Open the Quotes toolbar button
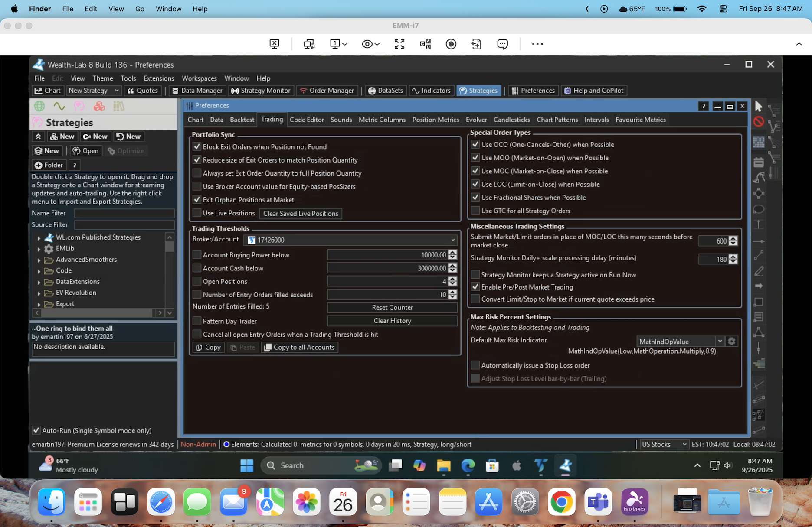Screen dimensions: 812x527 pos(142,91)
